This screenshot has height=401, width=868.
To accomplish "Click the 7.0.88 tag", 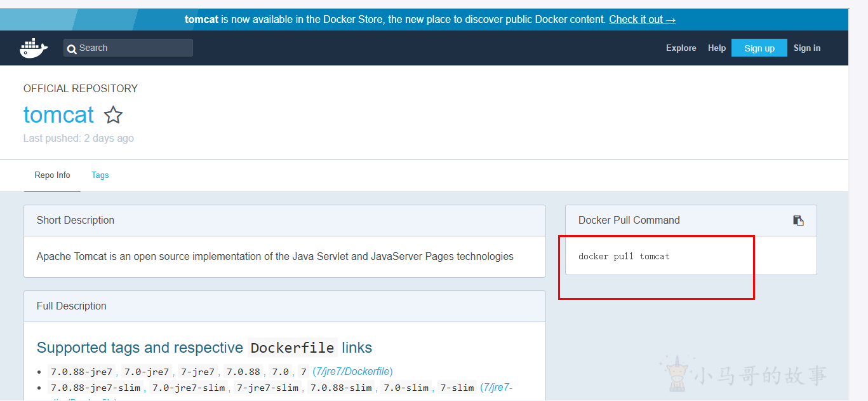I will [x=243, y=371].
